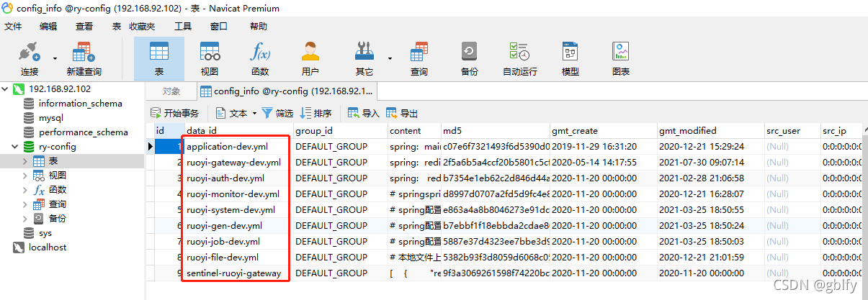Viewport: 868px width, 300px height.
Task: Expand the 函数 tree node arrow
Action: pyautogui.click(x=26, y=190)
